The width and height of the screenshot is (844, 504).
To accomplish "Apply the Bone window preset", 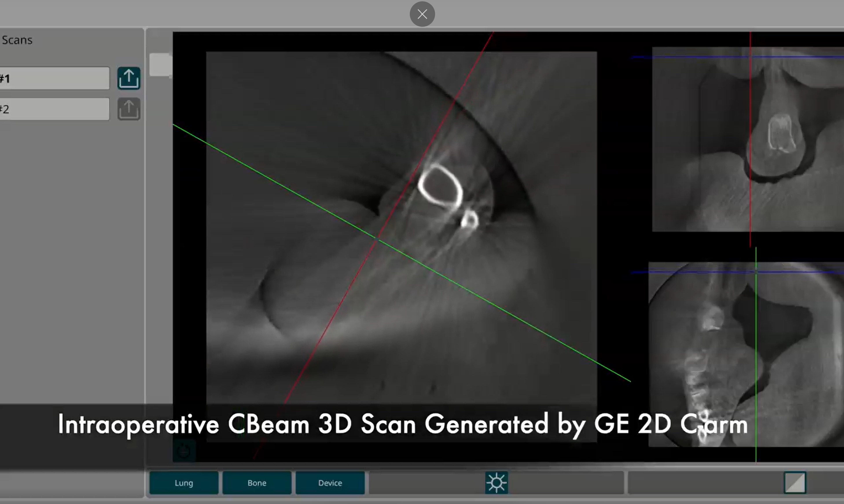I will tap(257, 483).
